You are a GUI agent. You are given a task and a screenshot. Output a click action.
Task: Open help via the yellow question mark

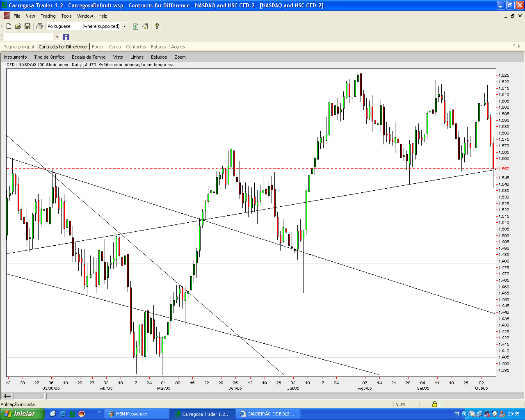(x=157, y=26)
